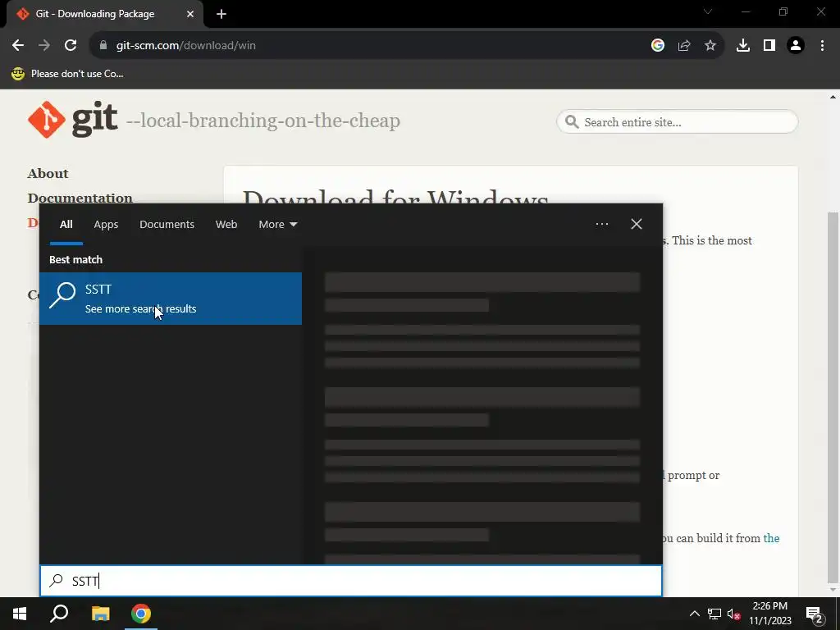Open the notification center icon
Image resolution: width=840 pixels, height=630 pixels.
(x=814, y=614)
